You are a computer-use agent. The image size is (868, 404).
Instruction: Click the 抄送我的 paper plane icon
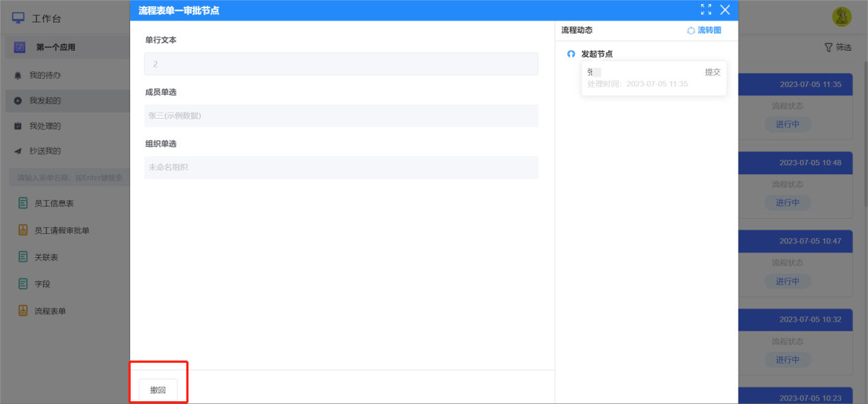[18, 151]
